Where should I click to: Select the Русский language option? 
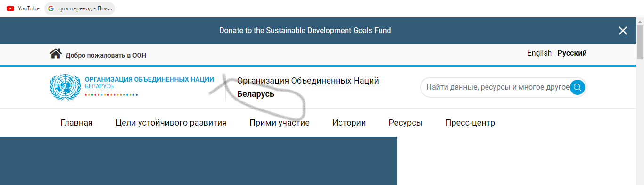coord(572,53)
